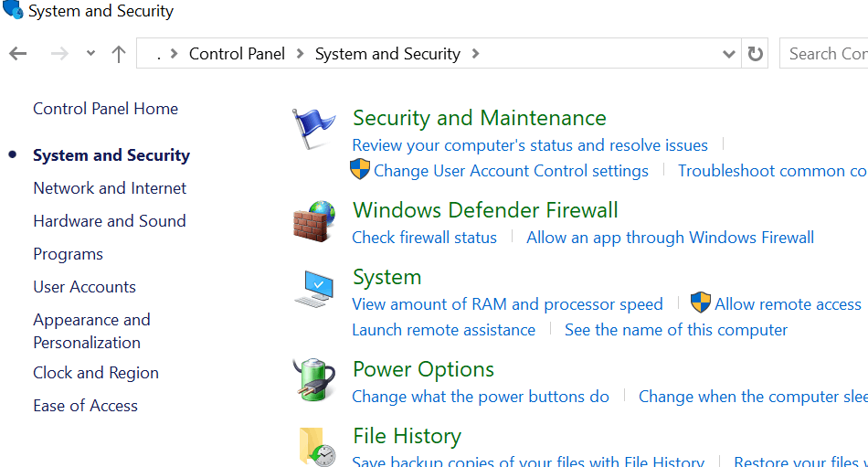
Task: Open Control Panel Home
Action: pyautogui.click(x=106, y=109)
